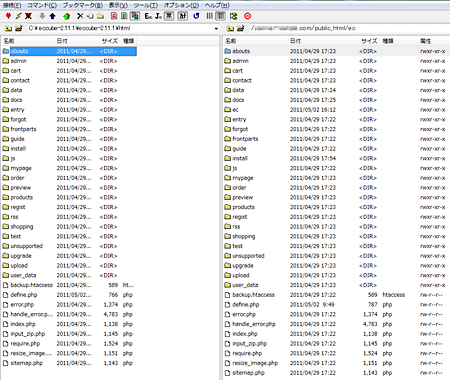This screenshot has height=380, width=450.
Task: Open the コマンド(C) menu
Action: coord(42,5)
